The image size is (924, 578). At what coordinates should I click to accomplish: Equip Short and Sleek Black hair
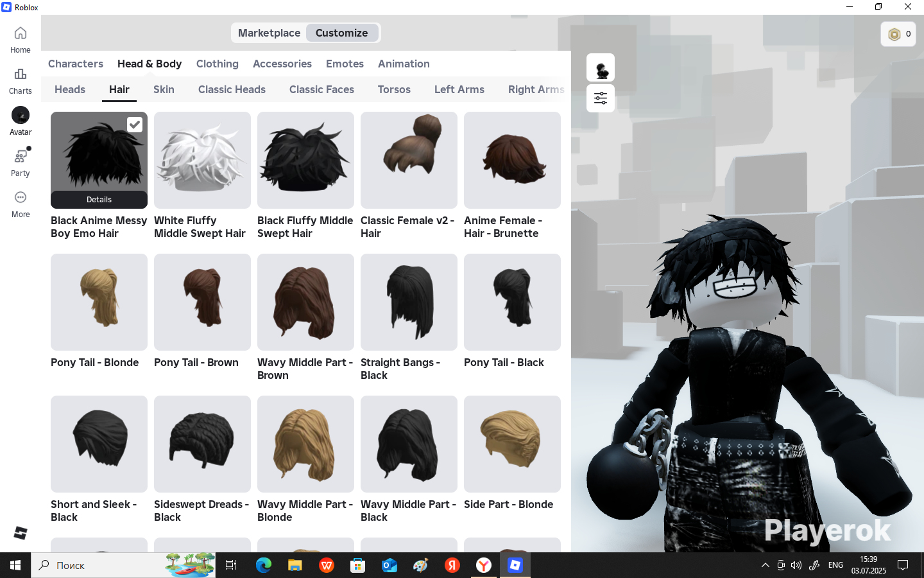[99, 444]
